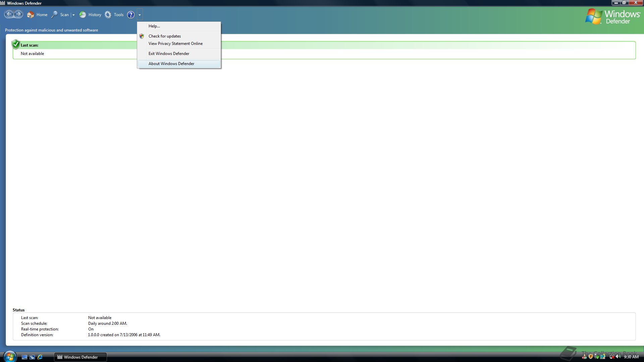
Task: Click the 'Scan schedule:' label
Action: (34, 323)
